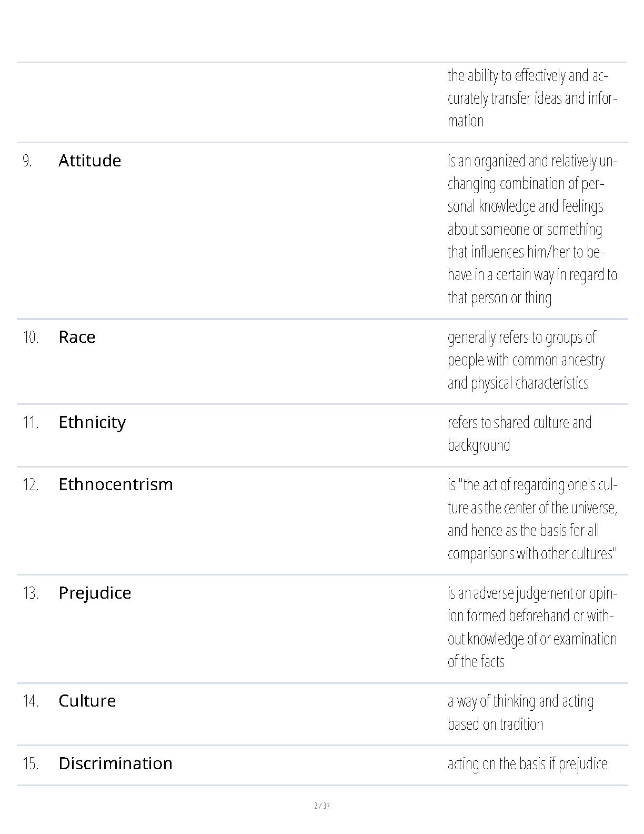Click on the Prejudice term
The image size is (644, 834).
(x=95, y=593)
